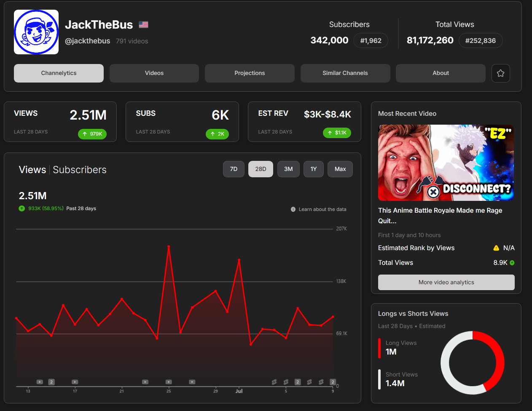
Task: Click the "2" marker at July 6
Action: (x=298, y=382)
